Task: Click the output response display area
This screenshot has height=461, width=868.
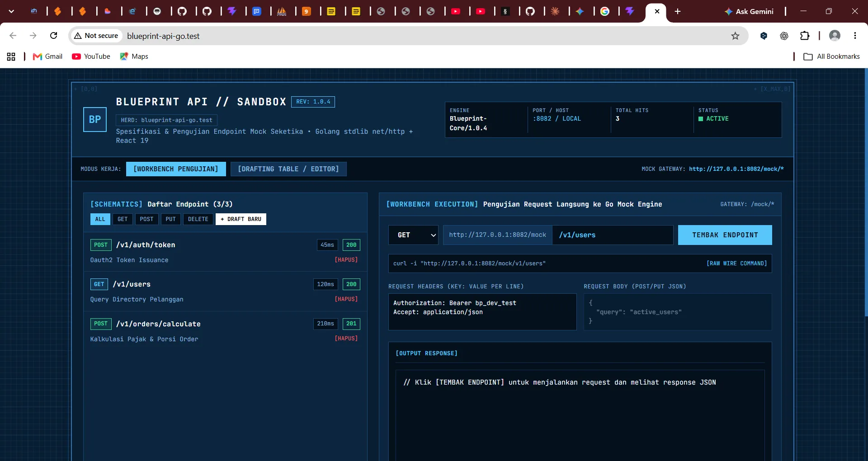Action: pyautogui.click(x=580, y=415)
